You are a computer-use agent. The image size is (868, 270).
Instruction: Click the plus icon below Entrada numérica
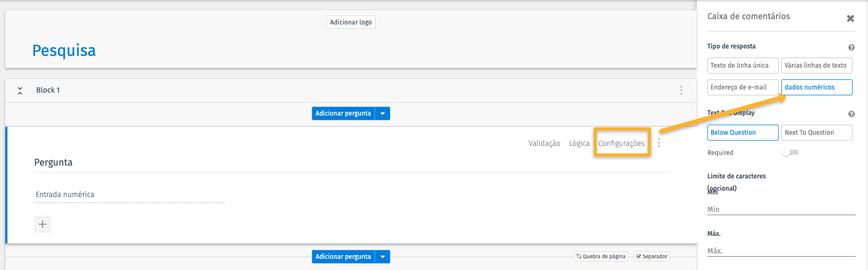pyautogui.click(x=43, y=224)
